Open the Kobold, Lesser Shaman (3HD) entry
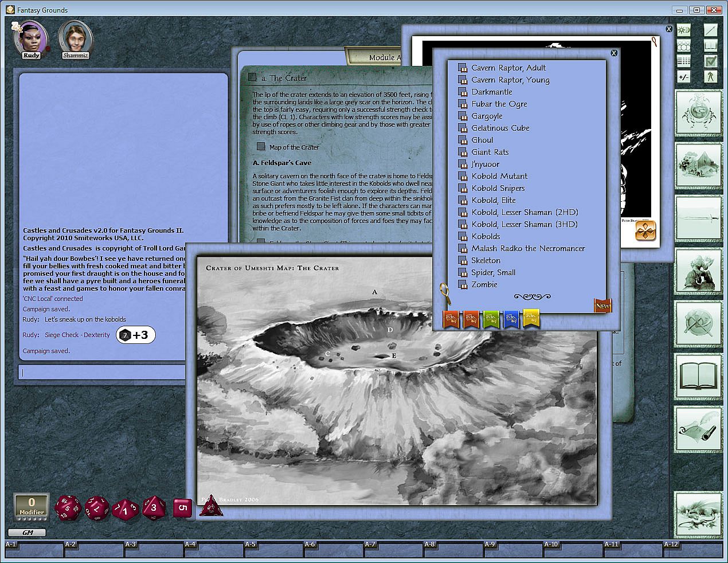 click(525, 224)
